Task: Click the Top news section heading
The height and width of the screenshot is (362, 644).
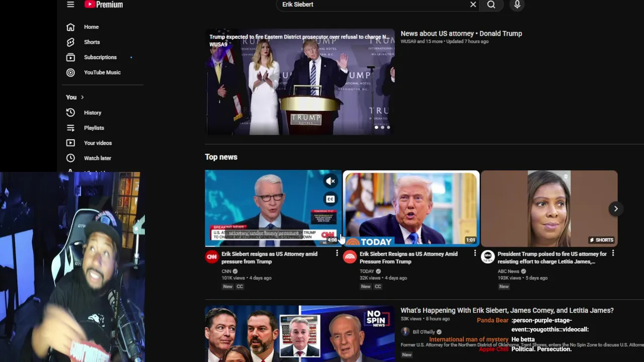Action: pyautogui.click(x=221, y=157)
